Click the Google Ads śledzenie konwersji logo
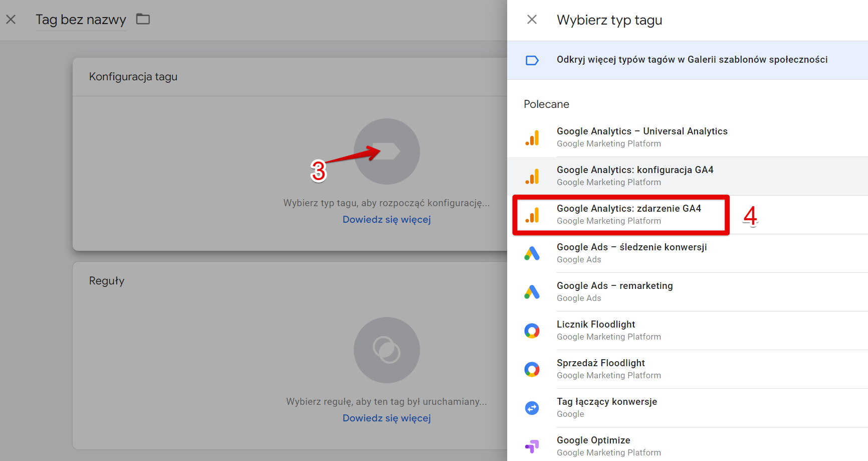The image size is (868, 461). click(532, 253)
